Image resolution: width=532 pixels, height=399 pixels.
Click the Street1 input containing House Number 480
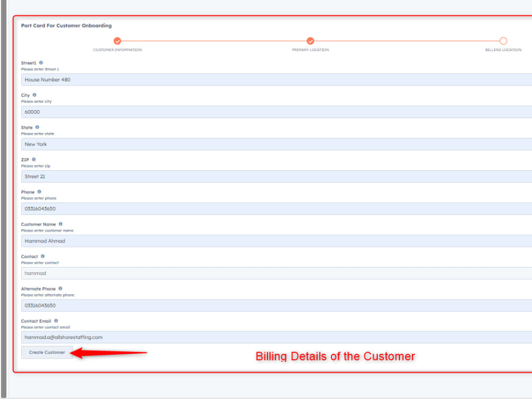[x=213, y=79]
